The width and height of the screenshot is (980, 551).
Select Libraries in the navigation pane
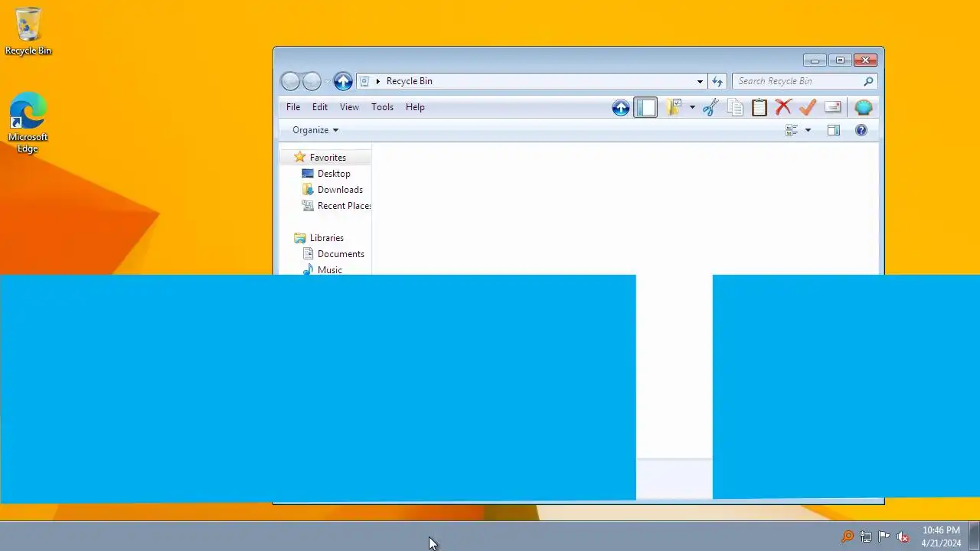point(326,238)
